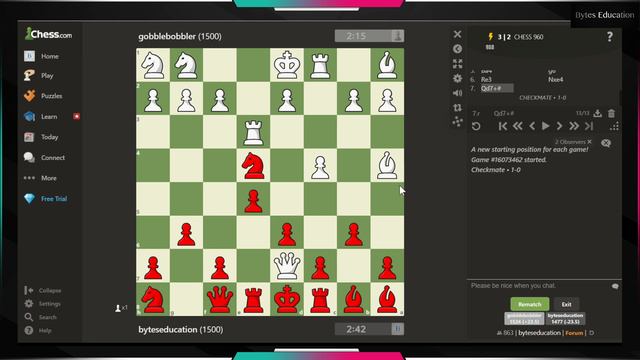Open the Home section in sidebar
This screenshot has width=640, height=360.
coord(42,56)
